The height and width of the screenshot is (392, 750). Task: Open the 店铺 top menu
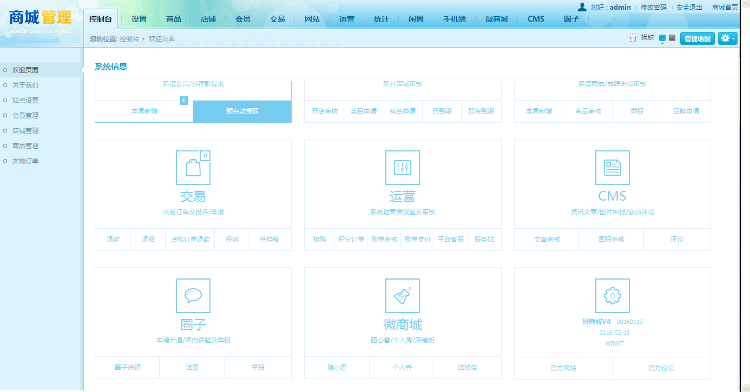click(x=208, y=19)
